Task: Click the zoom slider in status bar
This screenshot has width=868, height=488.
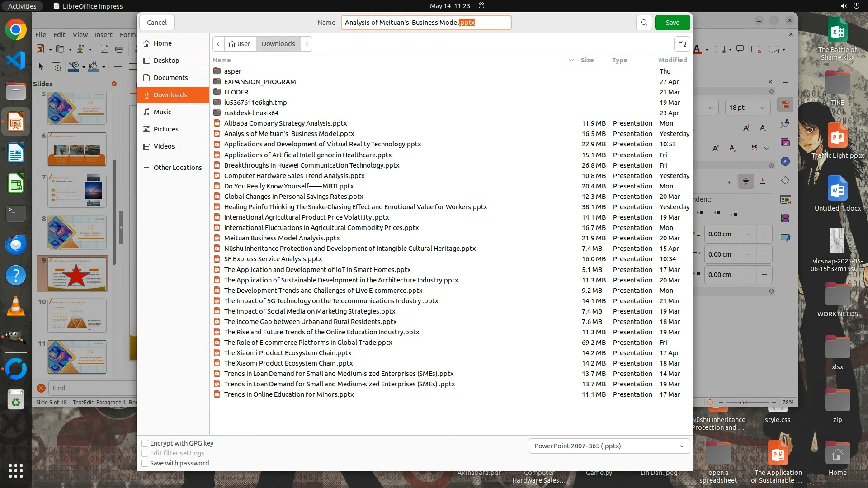Action: (742, 402)
